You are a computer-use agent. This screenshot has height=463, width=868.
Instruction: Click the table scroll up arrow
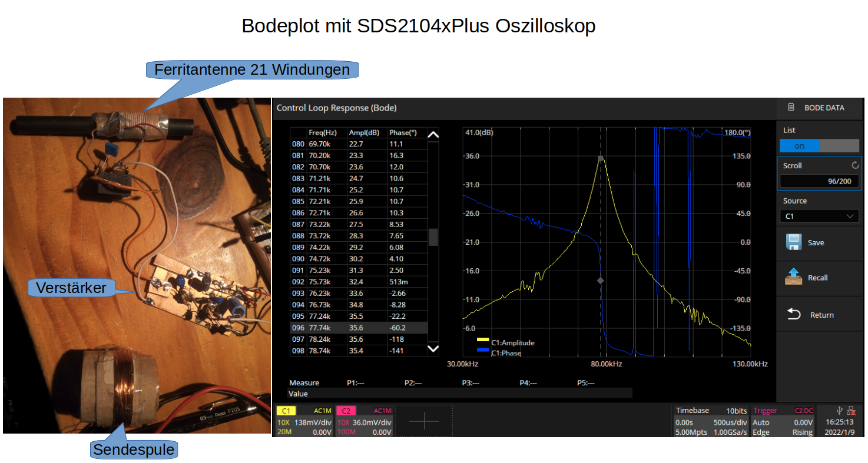tap(433, 135)
